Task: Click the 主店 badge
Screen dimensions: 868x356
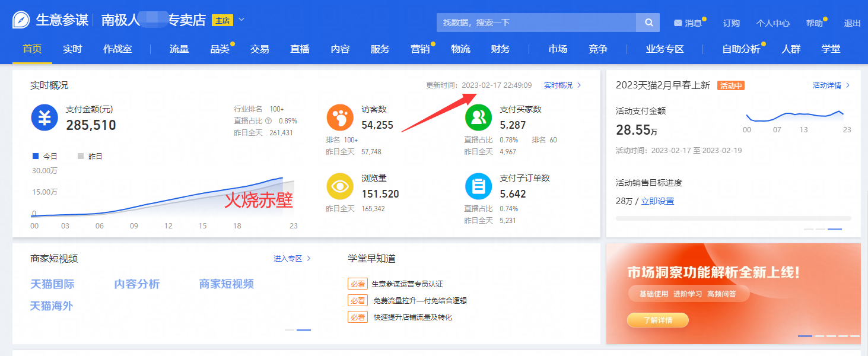Action: click(x=222, y=20)
